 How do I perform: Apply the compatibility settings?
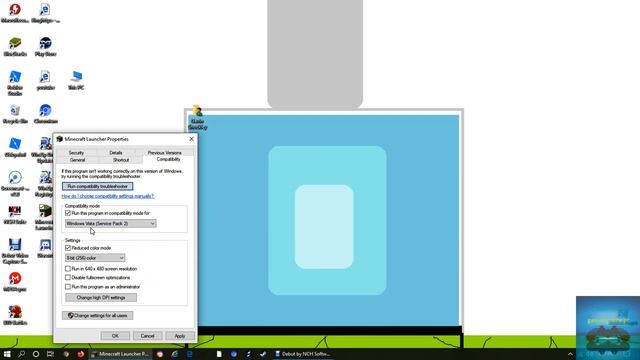click(x=180, y=336)
